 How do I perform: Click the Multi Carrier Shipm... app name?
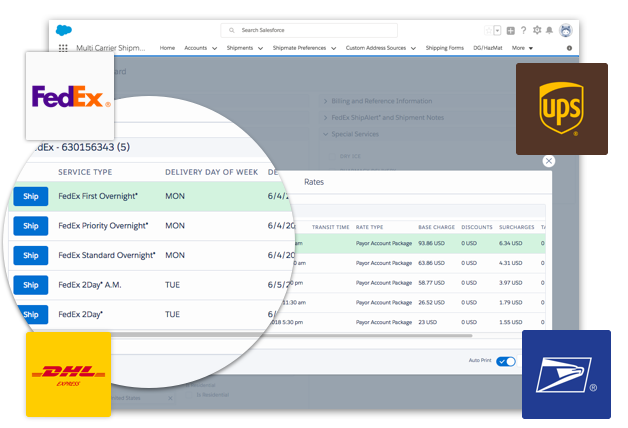(111, 48)
